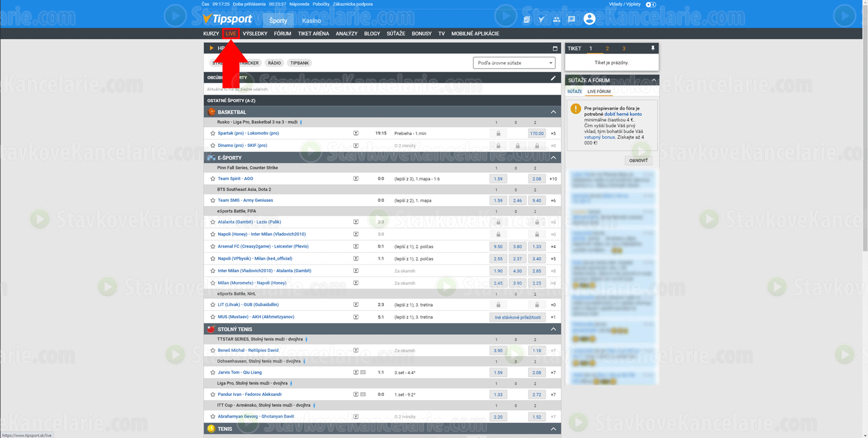Click the warning icon in forum notice
This screenshot has height=438, width=868.
pos(576,109)
